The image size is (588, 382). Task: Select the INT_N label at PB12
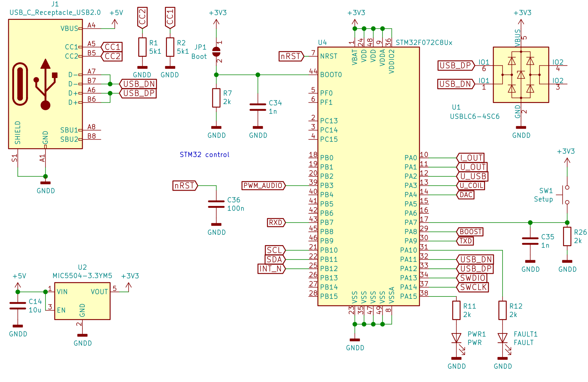click(271, 269)
